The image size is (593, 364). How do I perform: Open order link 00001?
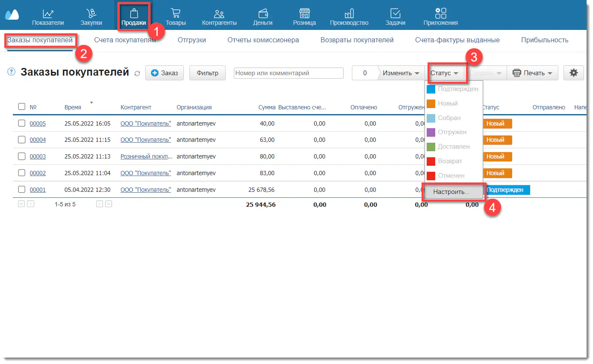pyautogui.click(x=38, y=190)
